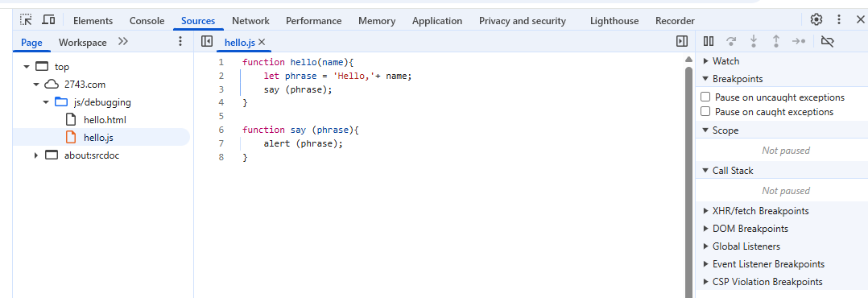Screen dimensions: 868x298
Task: Click the 2743.com cloud domain icon
Action: click(x=52, y=85)
